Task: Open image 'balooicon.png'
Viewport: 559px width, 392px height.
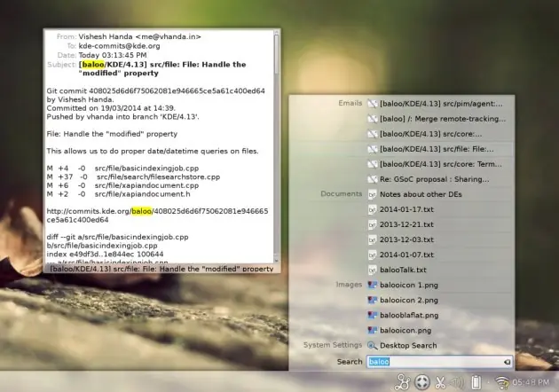Action: pos(405,330)
